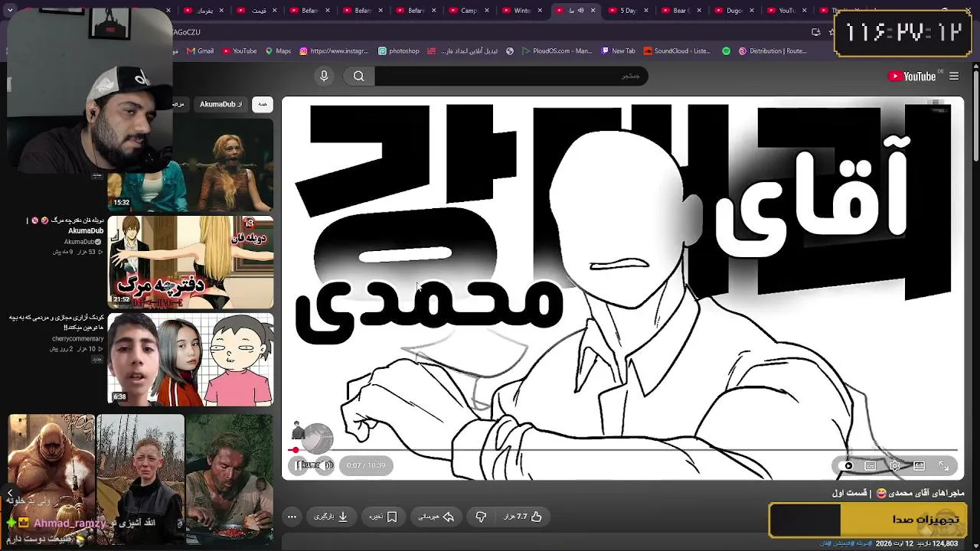
Task: Open the green Spotify bookmark icon
Action: [x=727, y=51]
